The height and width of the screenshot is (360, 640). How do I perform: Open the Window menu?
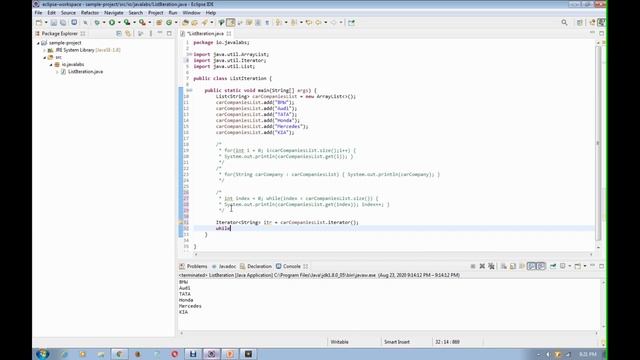coord(191,13)
